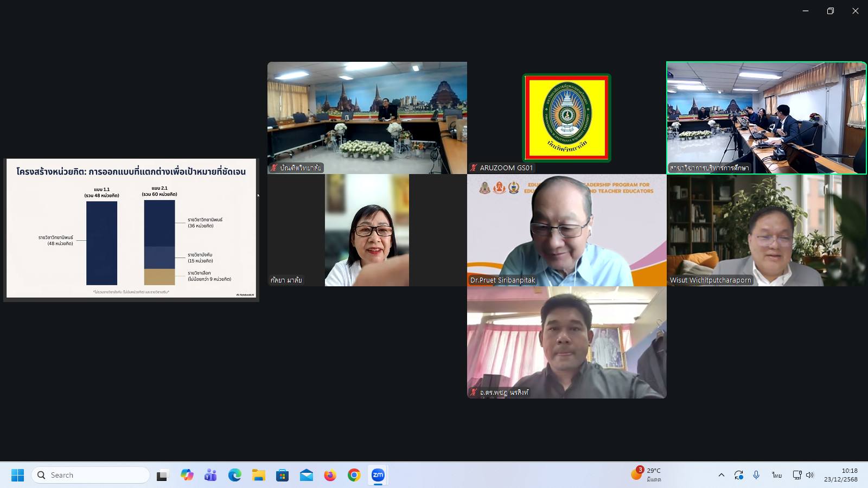Launch Google Chrome from the taskbar
868x488 pixels.
[354, 475]
